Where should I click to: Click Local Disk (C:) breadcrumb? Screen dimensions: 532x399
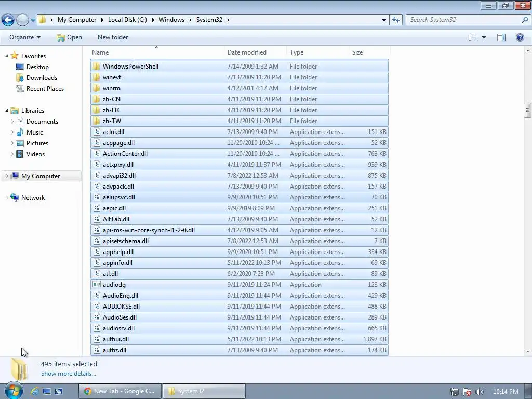127,20
